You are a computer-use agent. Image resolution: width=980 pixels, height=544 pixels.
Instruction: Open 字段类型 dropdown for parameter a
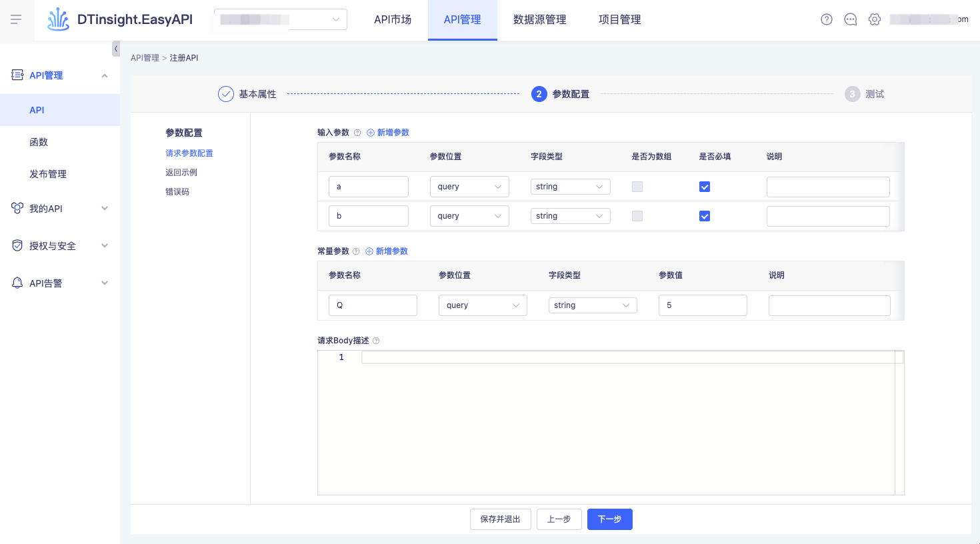click(x=571, y=187)
